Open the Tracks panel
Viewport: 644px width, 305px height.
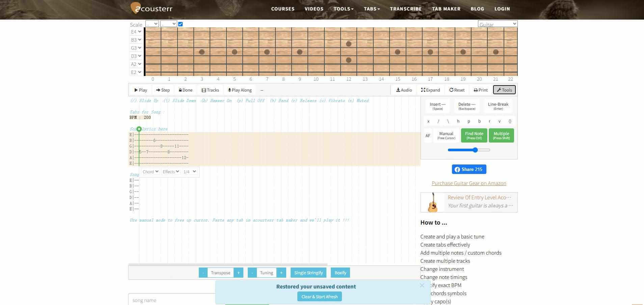click(210, 90)
